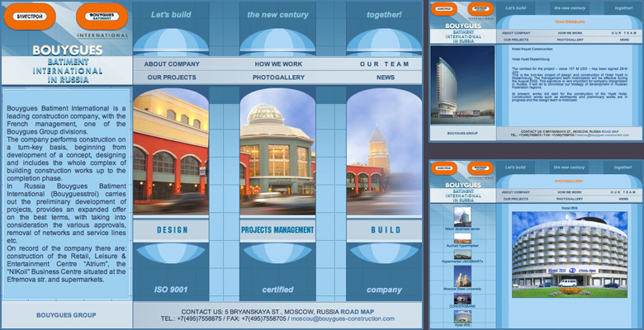Select the Nikoil business center thumbnail

click(x=462, y=216)
